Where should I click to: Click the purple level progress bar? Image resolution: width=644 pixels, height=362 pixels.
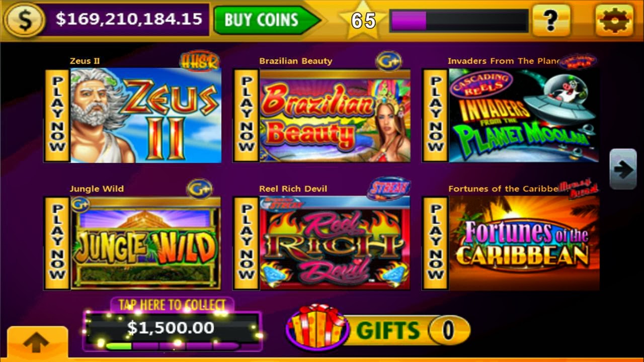[x=459, y=21]
